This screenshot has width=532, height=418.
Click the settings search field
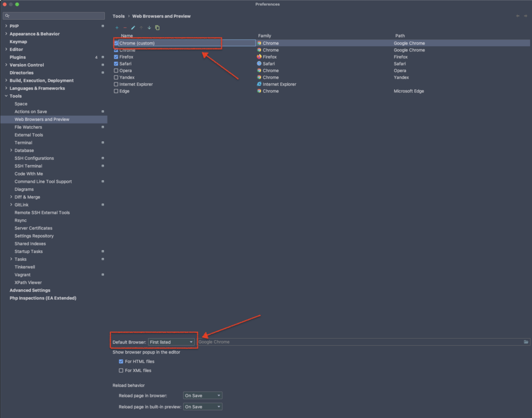54,16
